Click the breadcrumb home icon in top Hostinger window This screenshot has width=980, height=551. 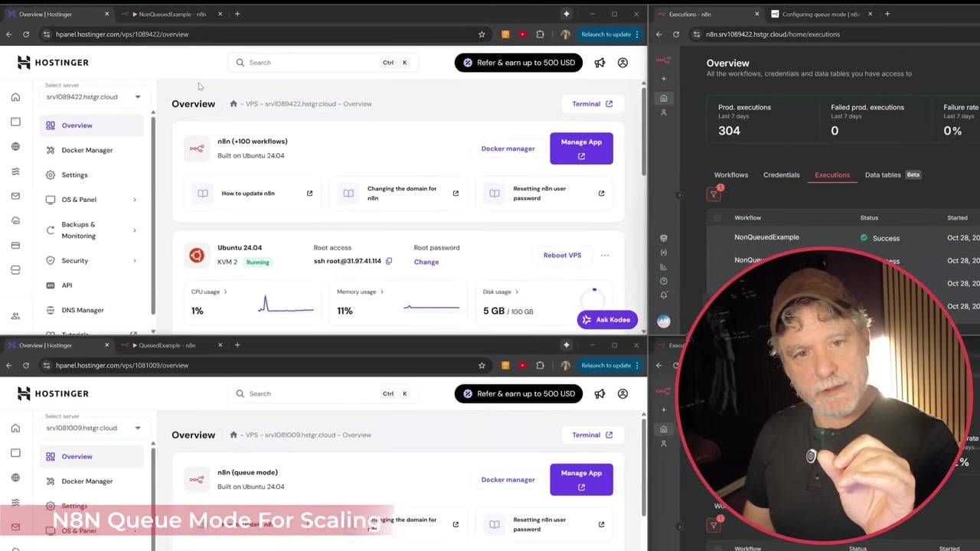[x=234, y=103]
